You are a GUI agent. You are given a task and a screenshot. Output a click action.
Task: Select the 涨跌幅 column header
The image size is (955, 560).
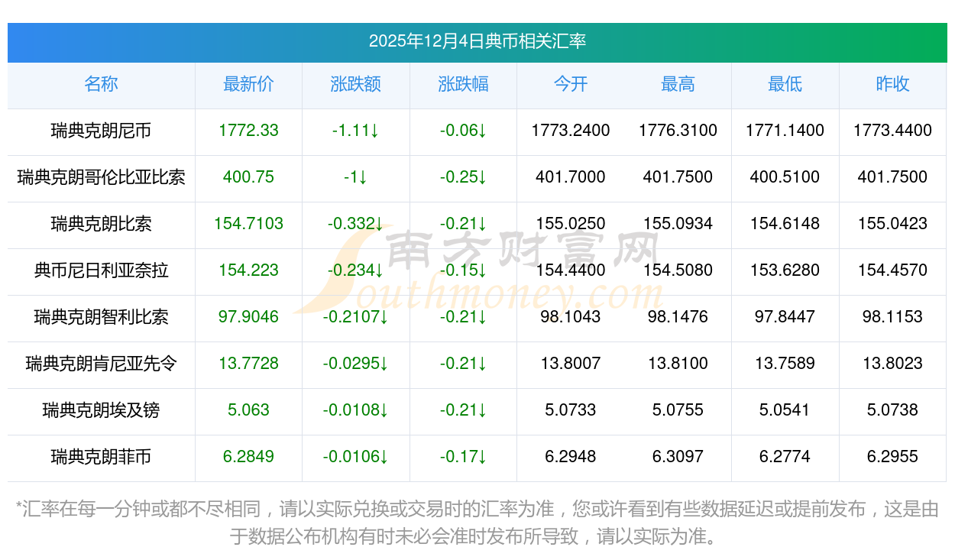tap(463, 84)
